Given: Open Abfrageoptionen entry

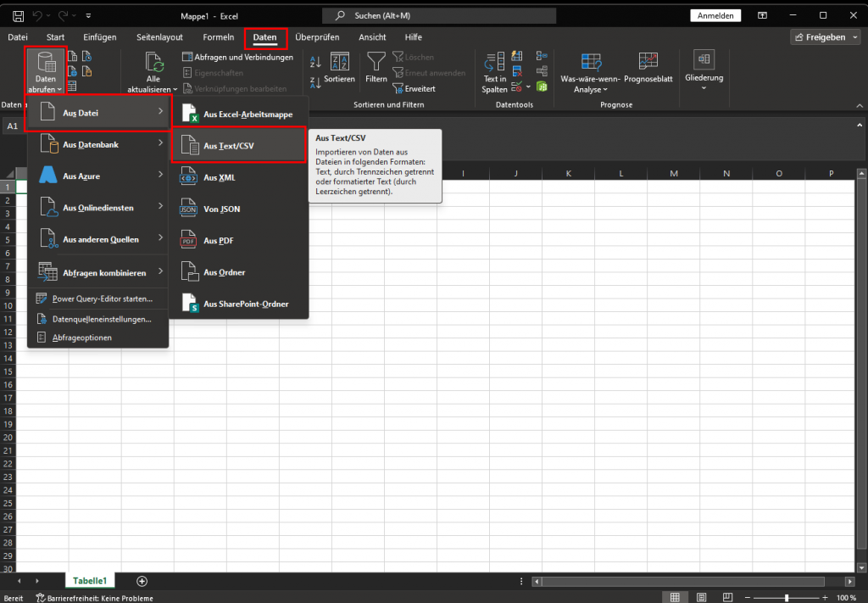Looking at the screenshot, I should click(98, 338).
